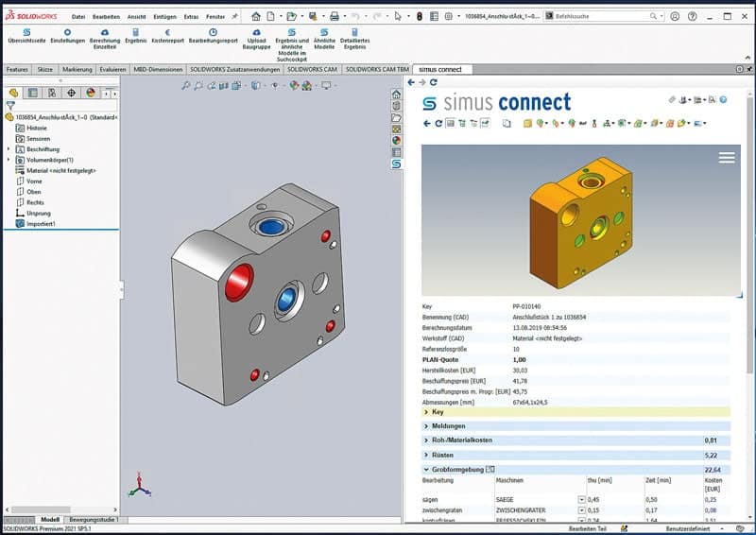
Task: Collapse the Grobformgebung section
Action: (426, 470)
